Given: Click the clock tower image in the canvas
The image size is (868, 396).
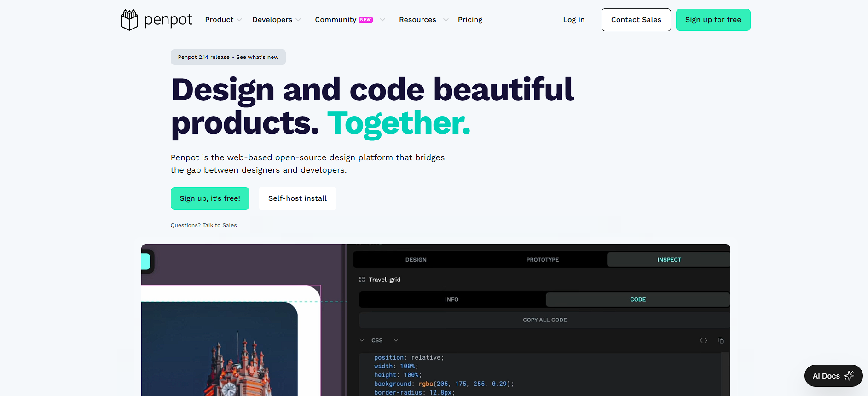Looking at the screenshot, I should pos(220,349).
